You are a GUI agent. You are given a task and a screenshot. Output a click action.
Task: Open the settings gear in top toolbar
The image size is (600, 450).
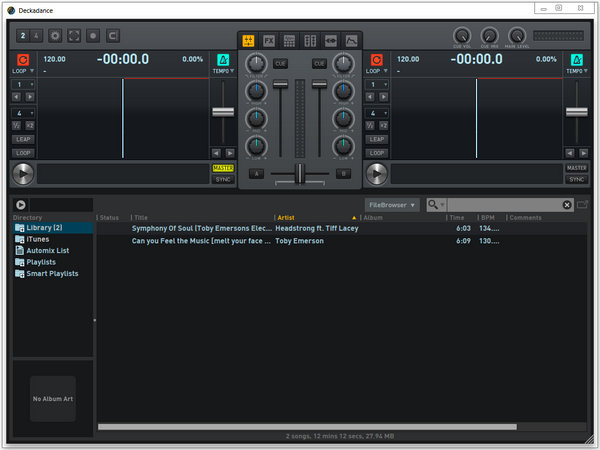tap(55, 35)
